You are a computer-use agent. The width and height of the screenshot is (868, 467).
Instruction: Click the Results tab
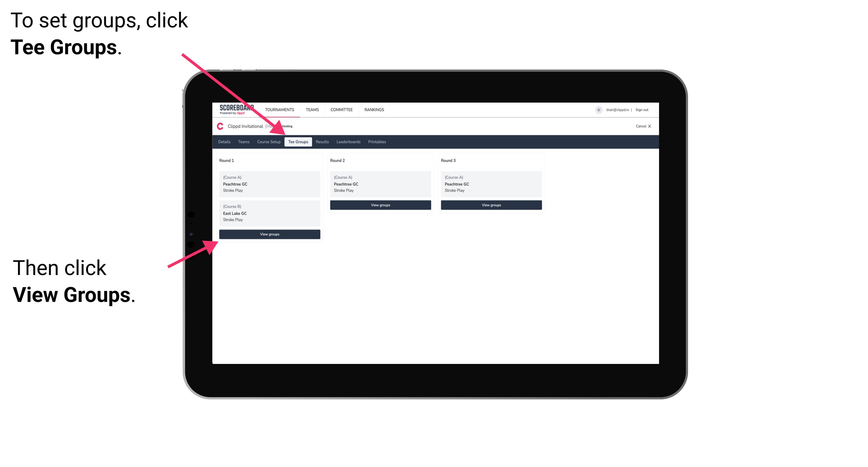point(321,142)
